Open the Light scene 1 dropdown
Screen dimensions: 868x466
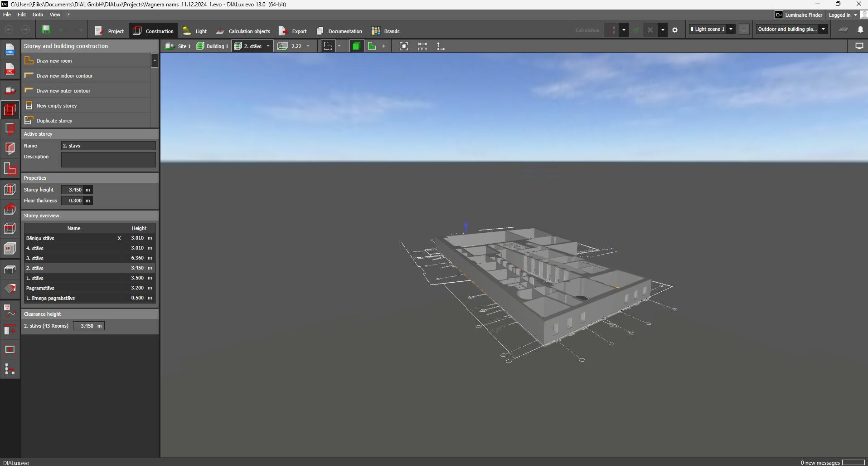(731, 29)
